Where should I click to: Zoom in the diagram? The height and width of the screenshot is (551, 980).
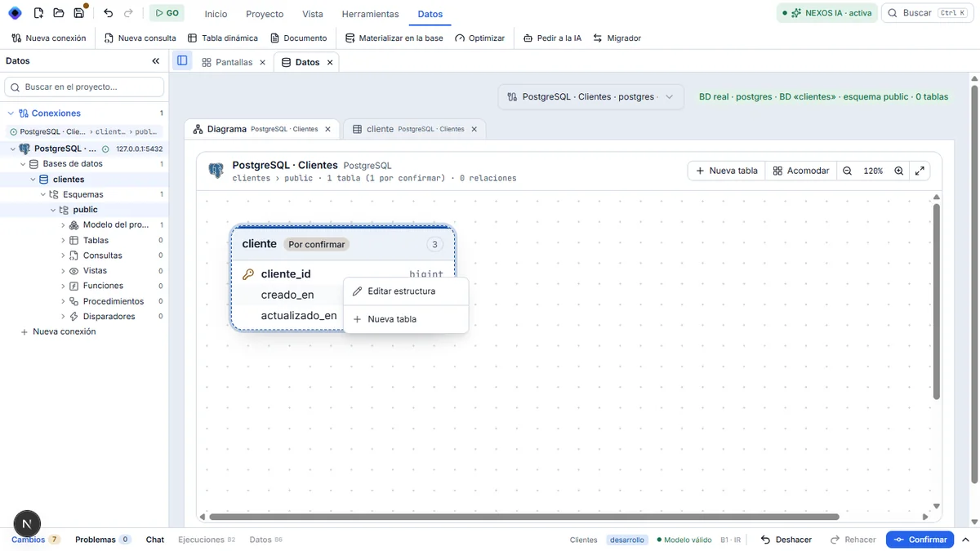coord(898,171)
